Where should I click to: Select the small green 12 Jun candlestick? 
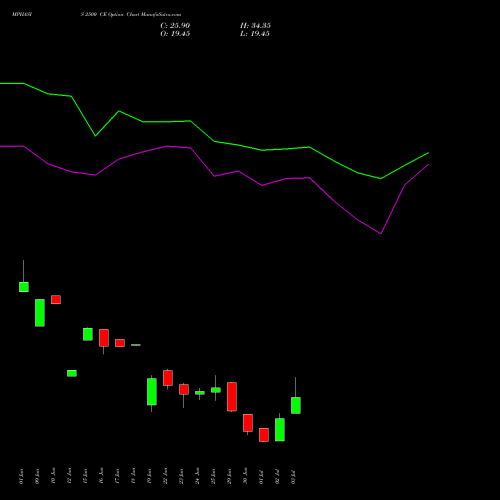pos(72,373)
